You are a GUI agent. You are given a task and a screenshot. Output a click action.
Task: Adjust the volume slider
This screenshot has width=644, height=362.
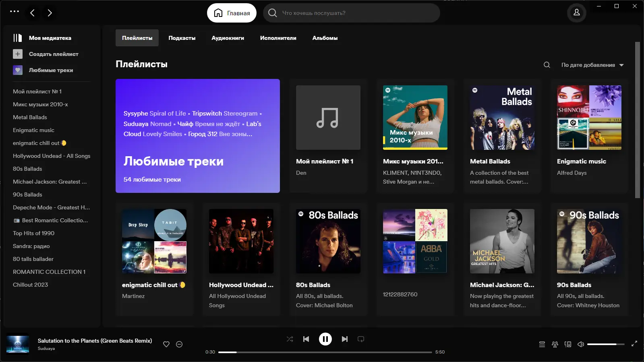(606, 344)
